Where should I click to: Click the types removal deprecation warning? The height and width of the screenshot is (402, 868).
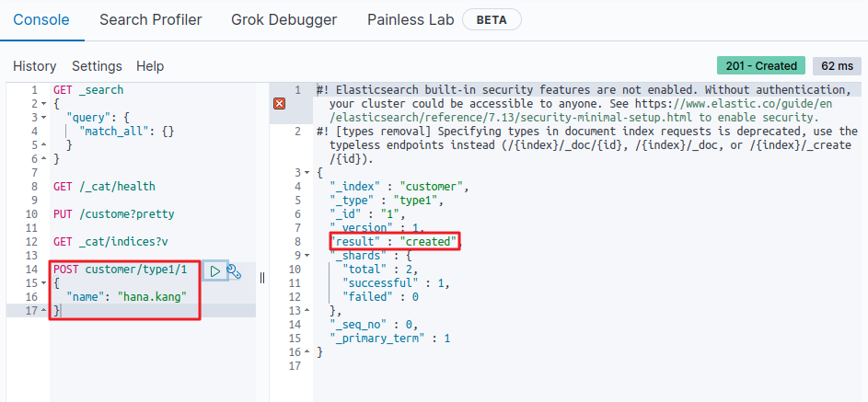click(x=587, y=144)
